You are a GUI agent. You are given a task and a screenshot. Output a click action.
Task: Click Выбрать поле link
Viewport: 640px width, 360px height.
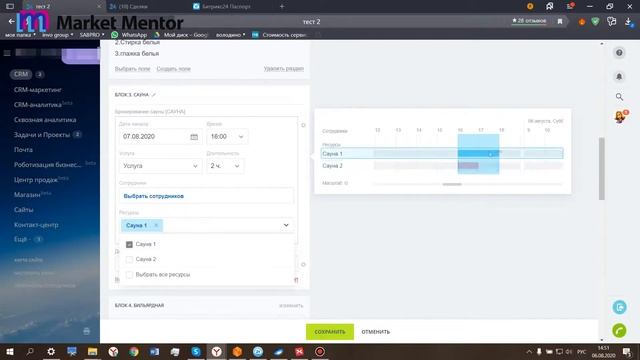pyautogui.click(x=132, y=69)
